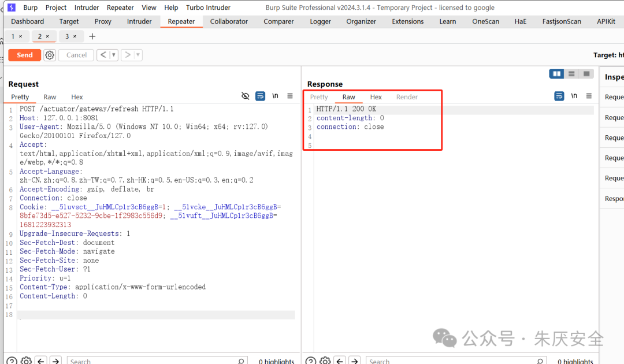Select Response Hex view tab
Image resolution: width=624 pixels, height=364 pixels.
point(376,97)
